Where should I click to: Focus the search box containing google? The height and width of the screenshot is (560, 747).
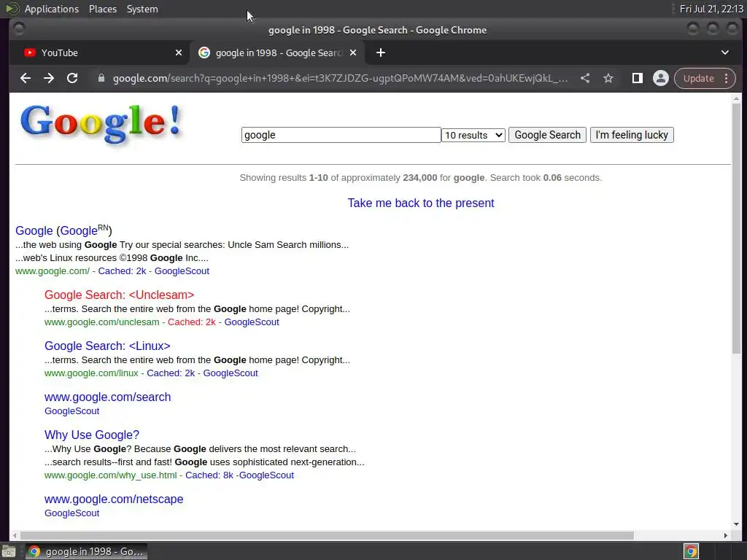tap(341, 135)
